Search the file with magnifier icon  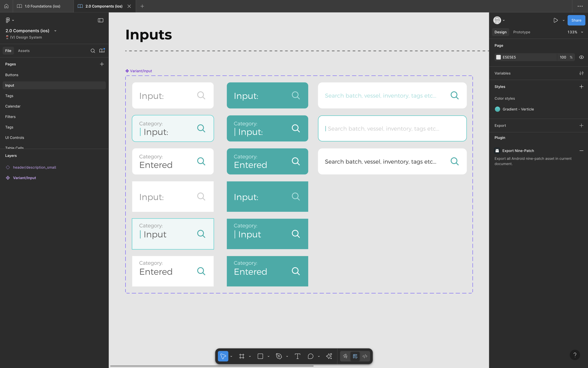(x=93, y=51)
